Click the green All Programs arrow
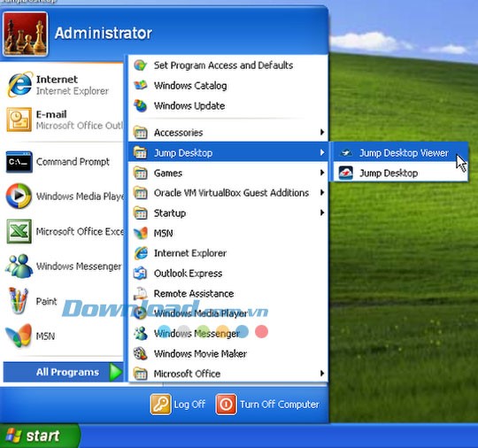 pos(116,372)
